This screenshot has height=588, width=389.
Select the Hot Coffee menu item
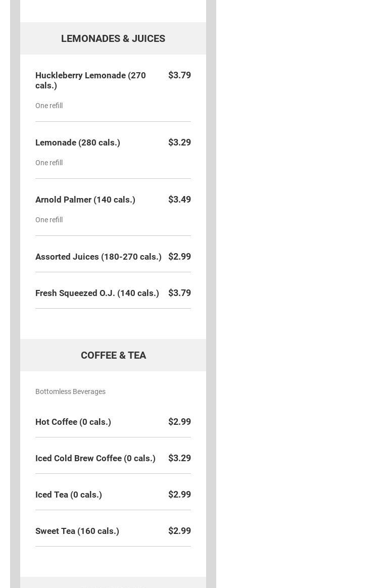coord(73,422)
